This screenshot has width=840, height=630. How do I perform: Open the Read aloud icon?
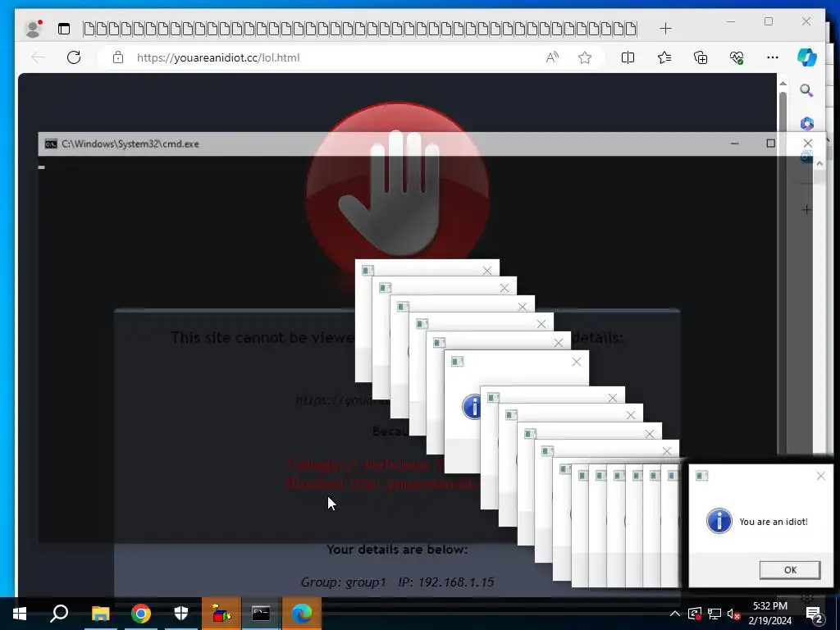click(x=552, y=57)
